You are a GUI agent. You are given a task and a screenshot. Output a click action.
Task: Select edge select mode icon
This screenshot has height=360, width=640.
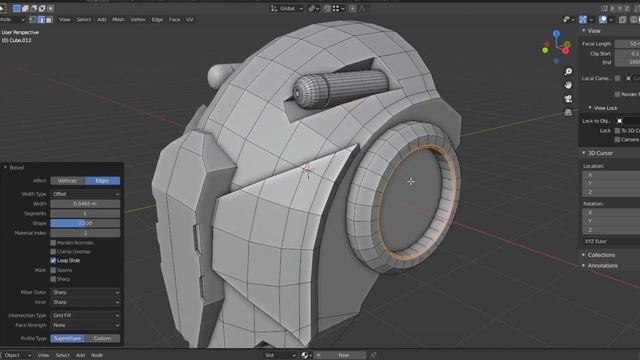(x=41, y=20)
